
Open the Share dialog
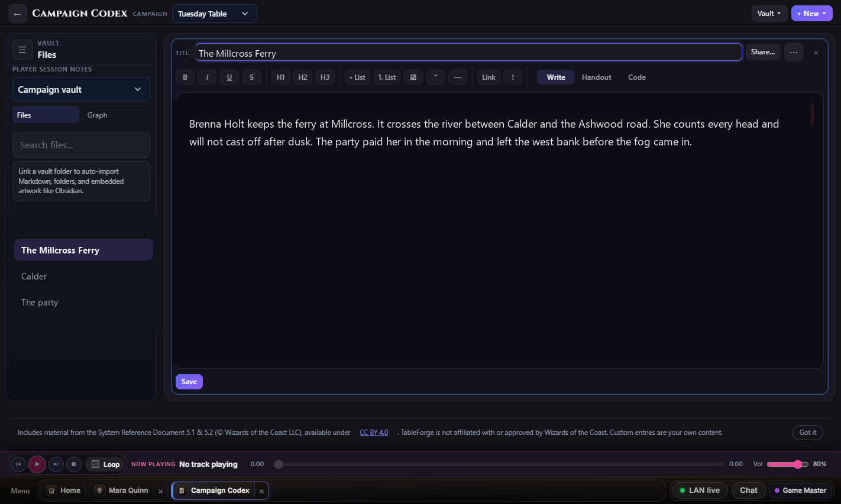[763, 52]
